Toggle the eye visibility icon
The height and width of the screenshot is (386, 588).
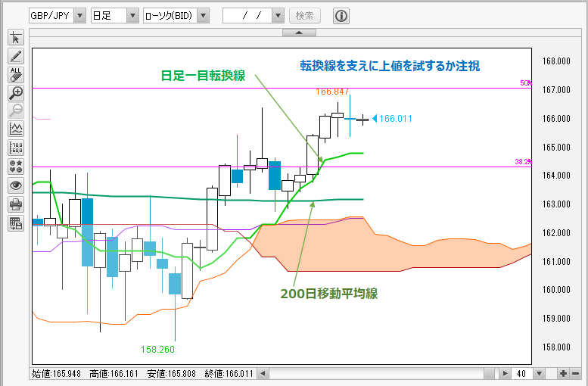click(16, 185)
